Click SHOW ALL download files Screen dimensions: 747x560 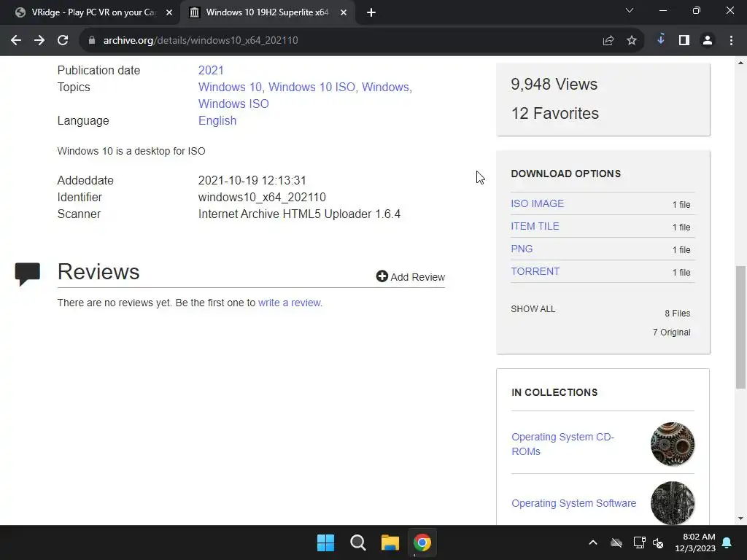click(x=533, y=309)
